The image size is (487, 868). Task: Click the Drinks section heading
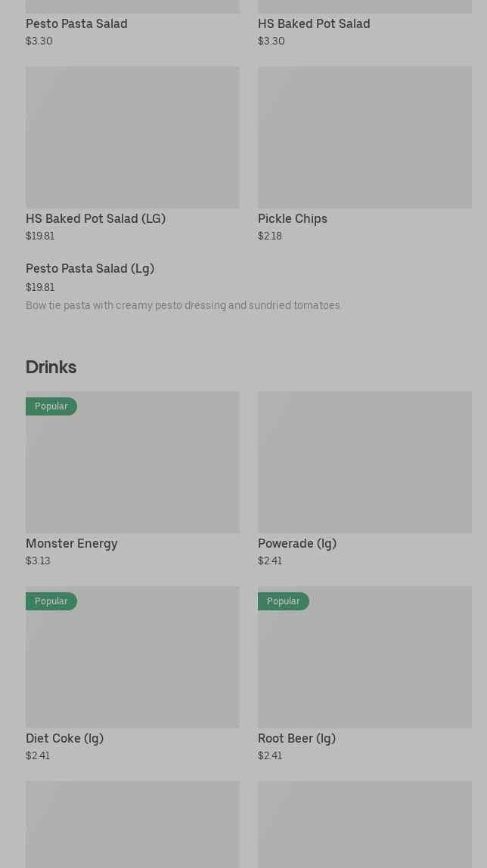tap(51, 367)
